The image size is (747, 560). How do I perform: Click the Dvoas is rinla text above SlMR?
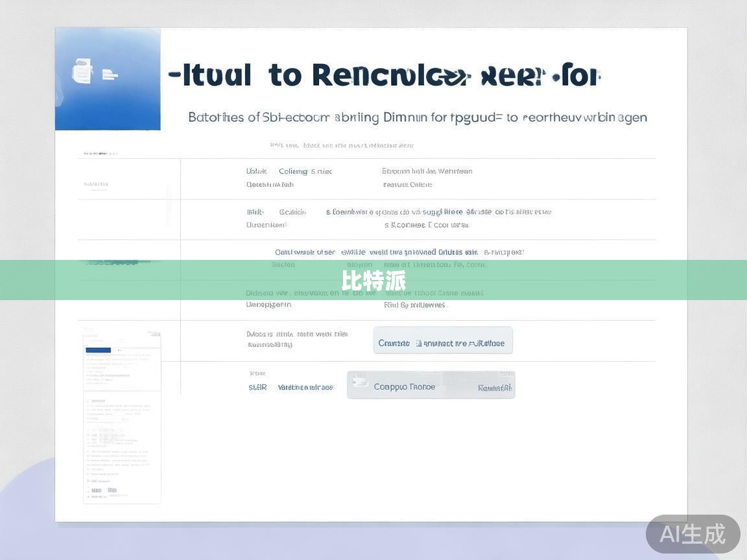[x=297, y=334]
